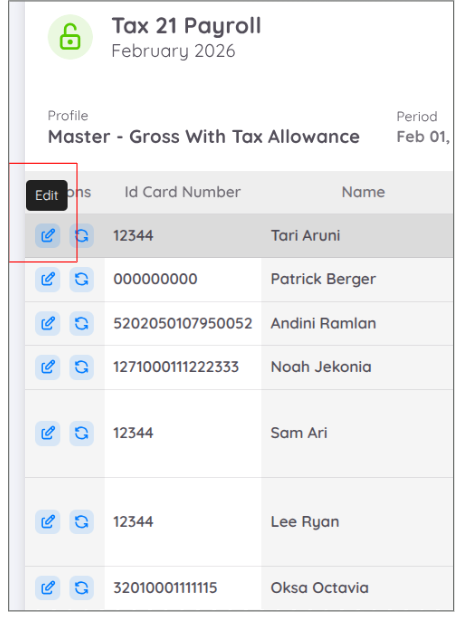Click the green unlocked padlock icon
Screen dimensions: 467x620
[x=70, y=37]
